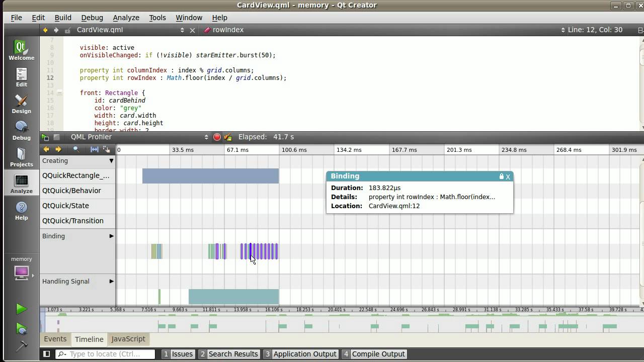This screenshot has height=362, width=644.
Task: Open the Welcome mode
Action: [x=21, y=50]
